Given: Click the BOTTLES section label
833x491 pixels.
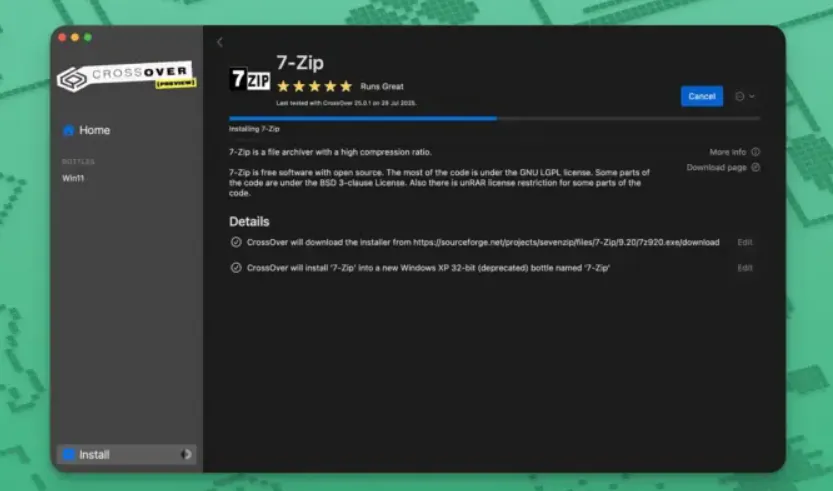Looking at the screenshot, I should (78, 162).
